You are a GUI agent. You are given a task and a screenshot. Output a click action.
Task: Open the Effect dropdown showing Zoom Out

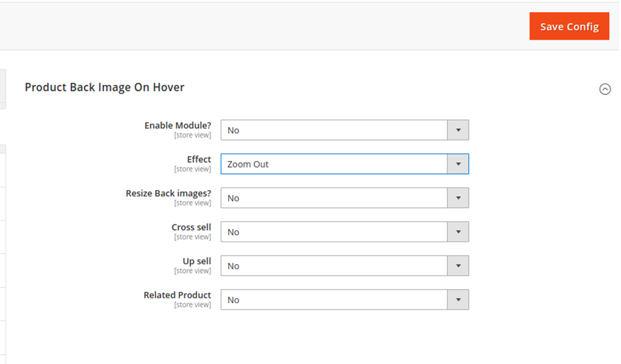click(334, 164)
